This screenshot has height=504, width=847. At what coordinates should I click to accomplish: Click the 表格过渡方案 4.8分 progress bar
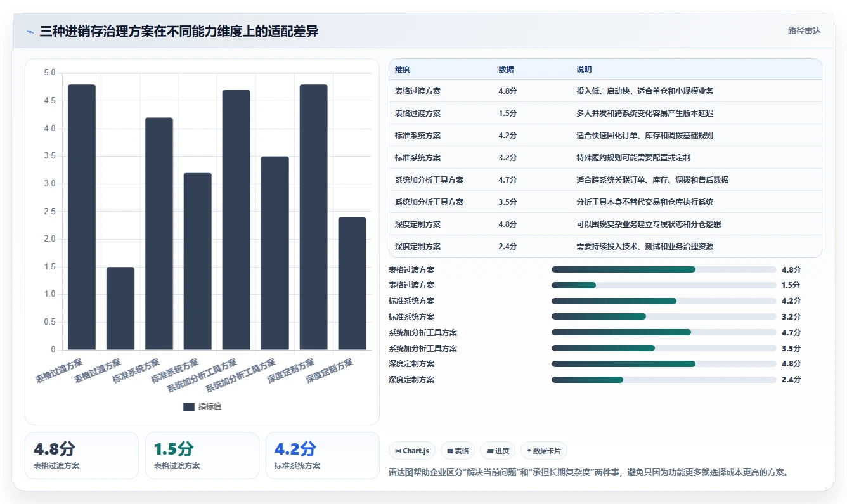click(x=664, y=269)
